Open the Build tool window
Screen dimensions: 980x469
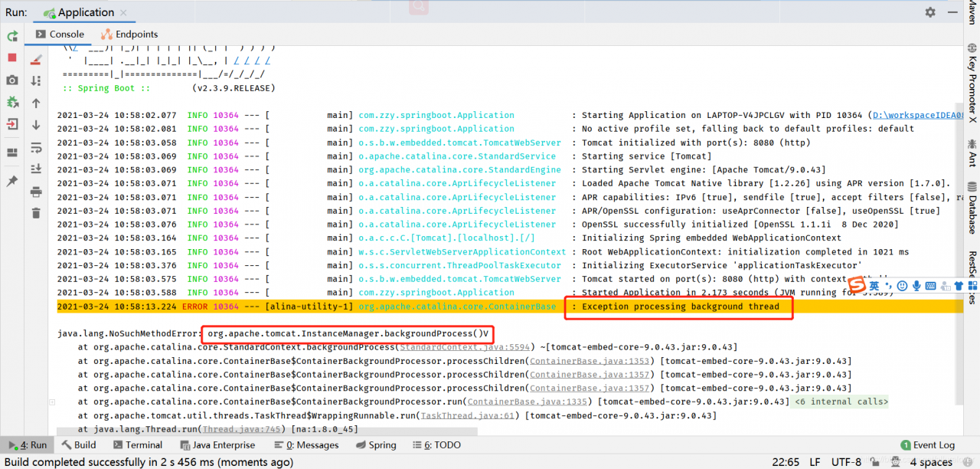pyautogui.click(x=79, y=444)
